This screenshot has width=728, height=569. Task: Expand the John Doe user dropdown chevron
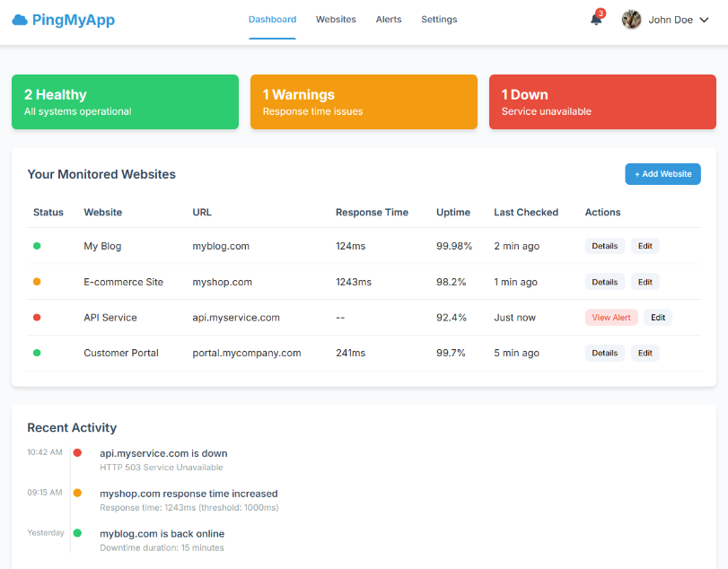coord(704,20)
